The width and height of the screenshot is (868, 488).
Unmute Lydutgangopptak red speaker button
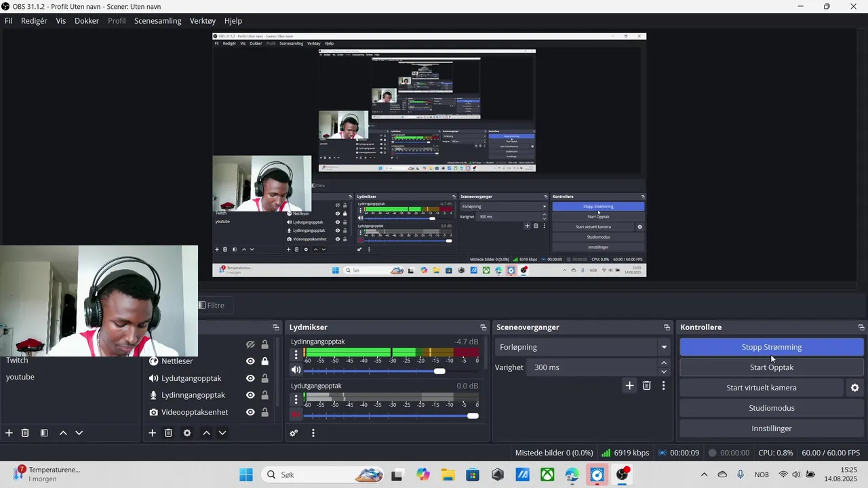click(296, 415)
